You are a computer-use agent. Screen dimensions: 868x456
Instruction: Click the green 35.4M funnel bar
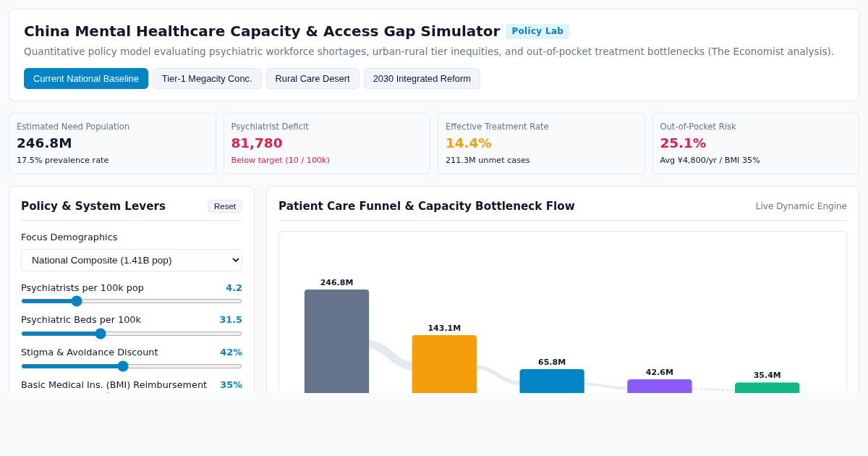(x=767, y=388)
